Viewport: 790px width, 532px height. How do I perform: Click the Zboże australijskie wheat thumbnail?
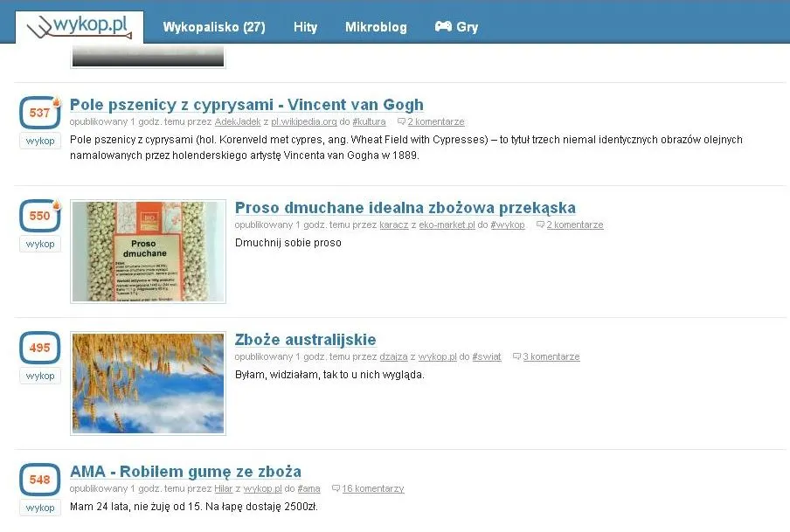(147, 383)
